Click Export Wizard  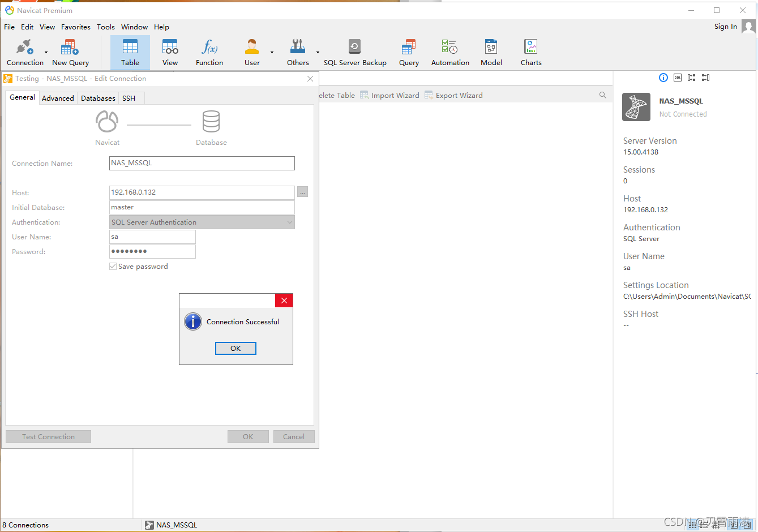[453, 95]
